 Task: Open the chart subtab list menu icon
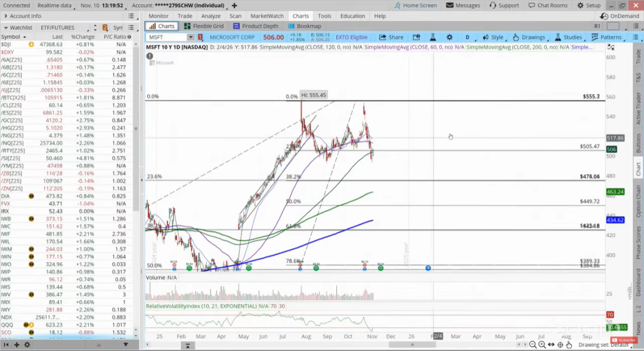tap(636, 26)
